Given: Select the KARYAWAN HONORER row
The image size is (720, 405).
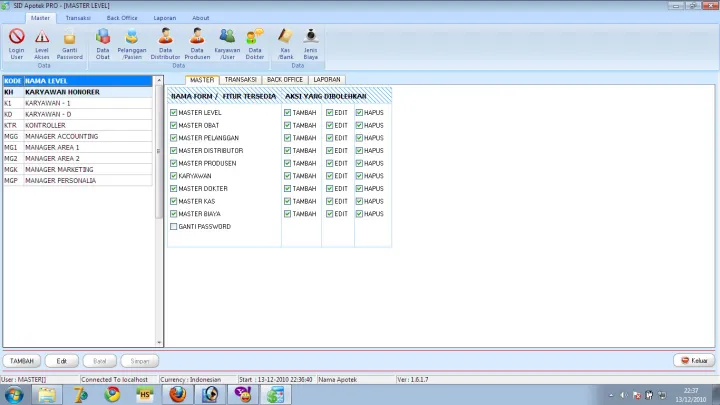Looking at the screenshot, I should pyautogui.click(x=78, y=92).
